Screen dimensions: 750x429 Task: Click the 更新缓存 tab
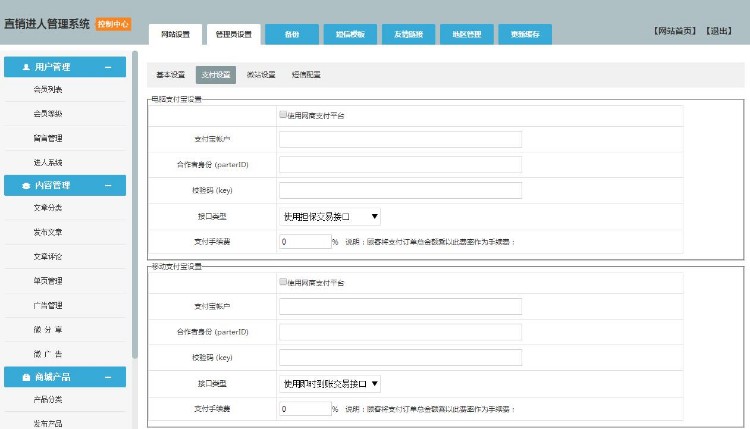[525, 34]
